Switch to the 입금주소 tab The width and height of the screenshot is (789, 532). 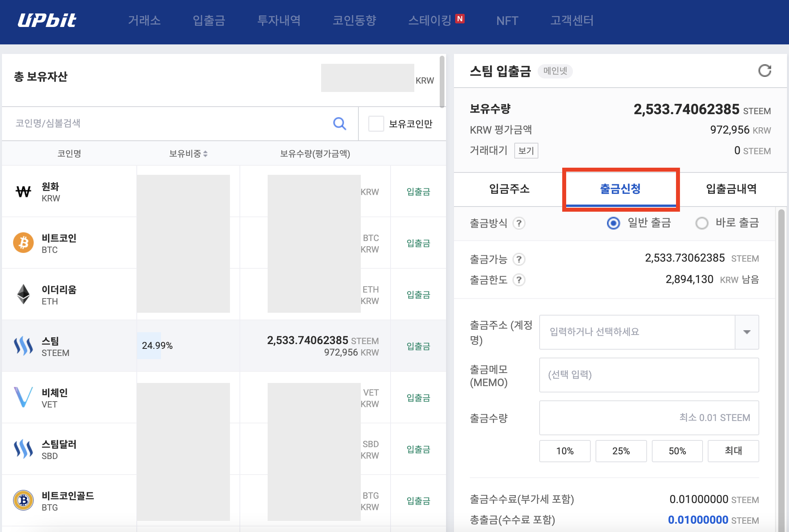(x=509, y=189)
